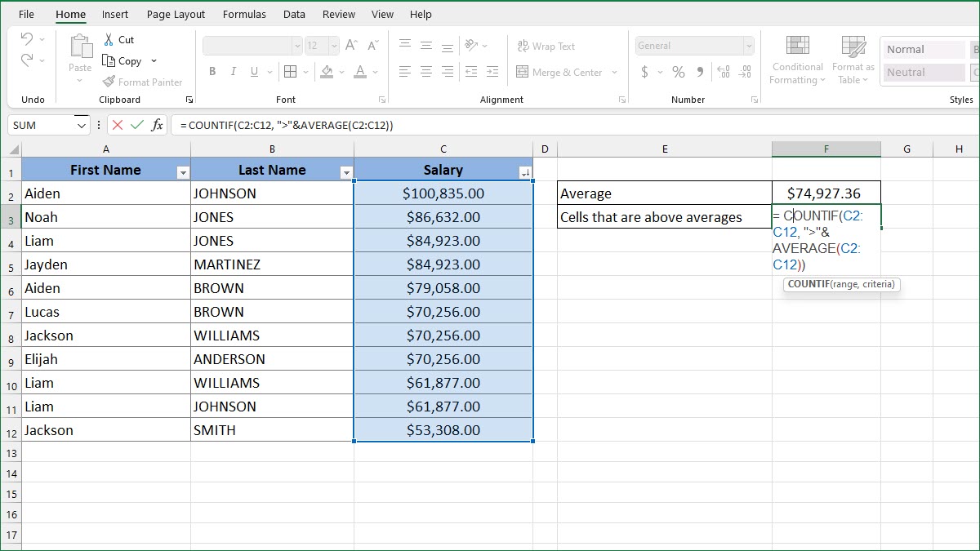Screen dimensions: 980x551
Task: Click the Font Color letter A
Action: [x=360, y=72]
